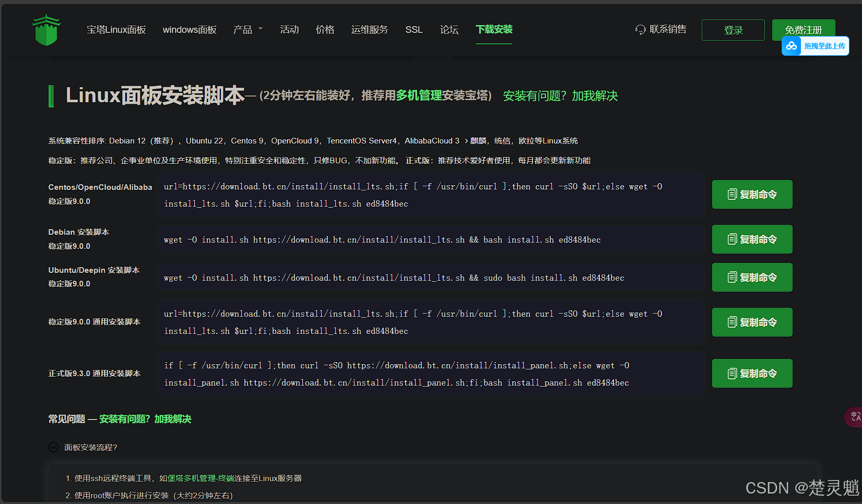The width and height of the screenshot is (862, 504).
Task: Click the copy icon in the Debian row button
Action: coord(732,239)
